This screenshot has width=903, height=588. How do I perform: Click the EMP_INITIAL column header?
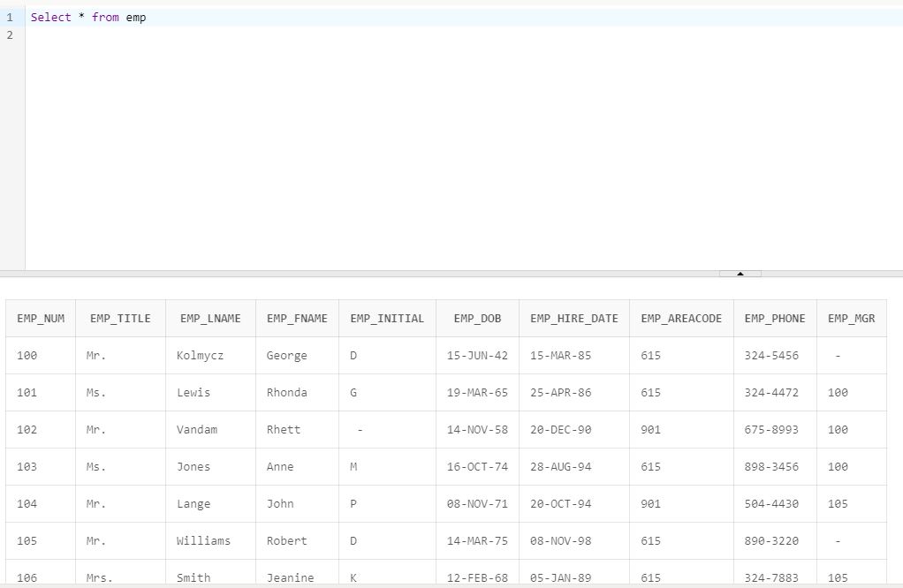[x=387, y=318]
